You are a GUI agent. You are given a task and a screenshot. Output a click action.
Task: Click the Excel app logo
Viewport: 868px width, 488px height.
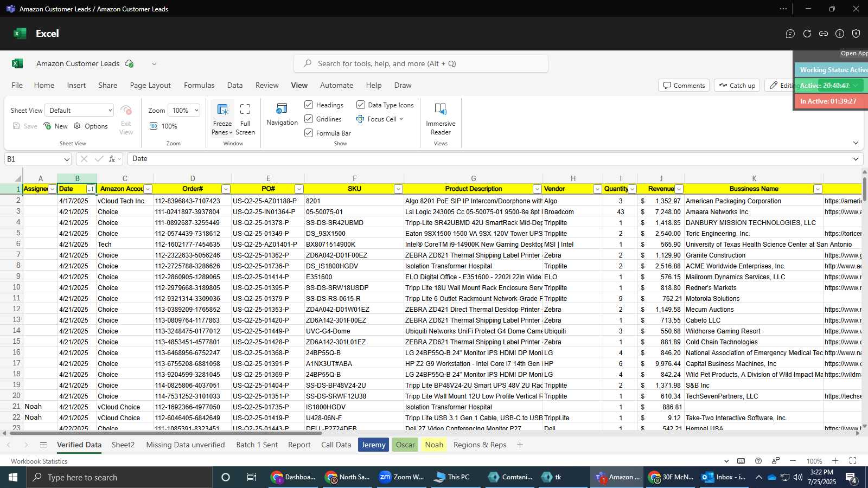[x=20, y=34]
